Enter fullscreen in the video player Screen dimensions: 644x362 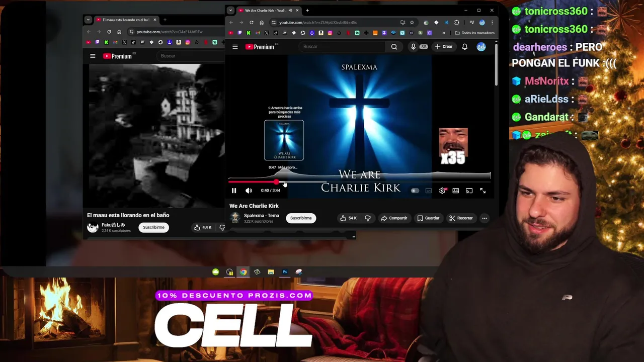coord(483,191)
